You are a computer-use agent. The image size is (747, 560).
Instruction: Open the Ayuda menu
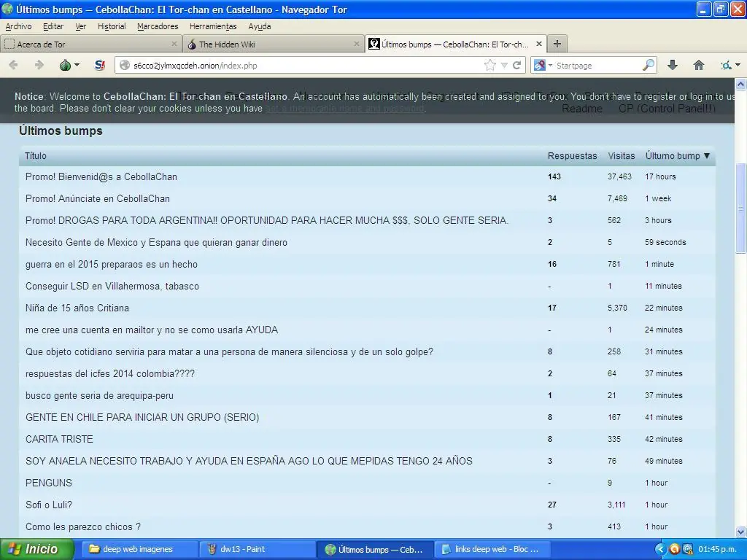[x=260, y=26]
